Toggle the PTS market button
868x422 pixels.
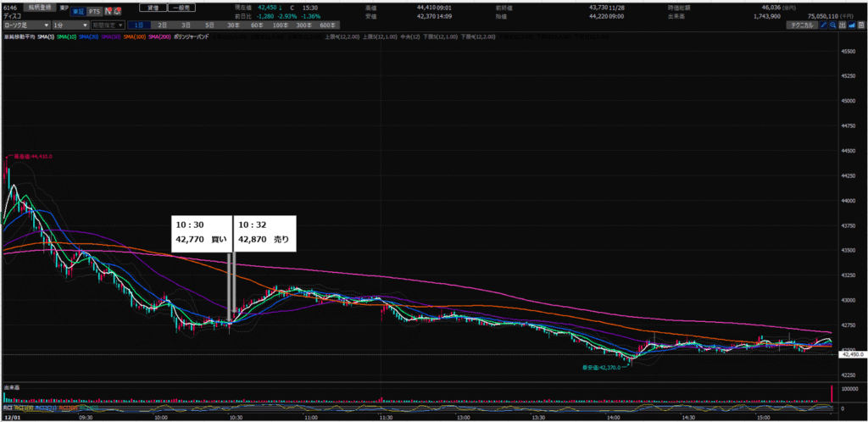(93, 12)
